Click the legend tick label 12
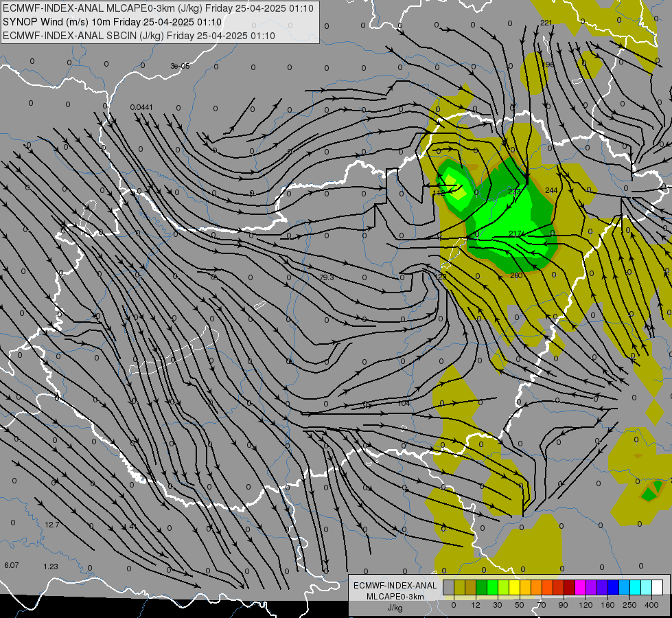This screenshot has height=618, width=672. (x=476, y=605)
